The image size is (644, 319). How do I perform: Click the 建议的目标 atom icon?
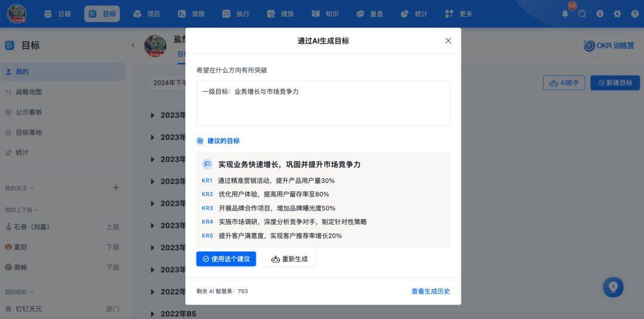pyautogui.click(x=200, y=141)
